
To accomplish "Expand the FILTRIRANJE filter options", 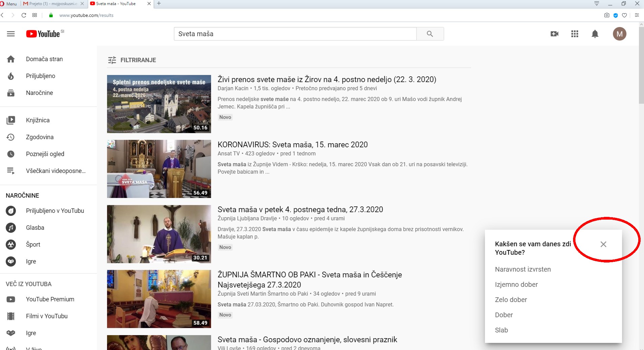I will 132,60.
